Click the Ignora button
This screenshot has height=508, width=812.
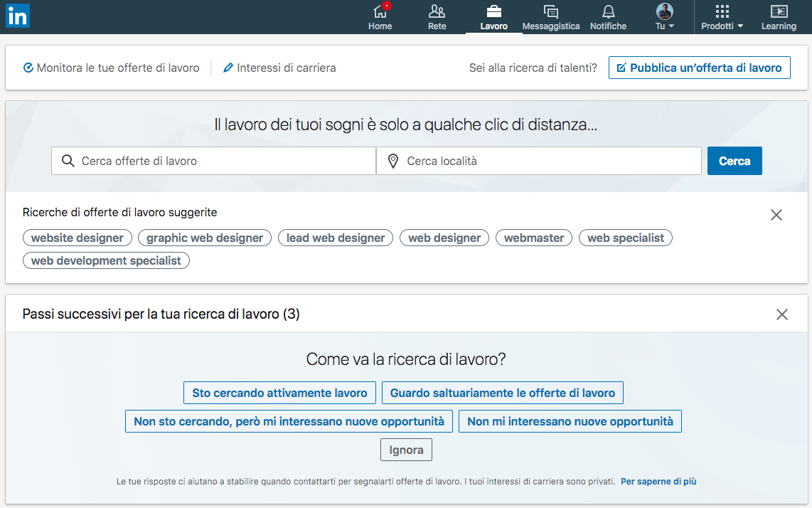[407, 450]
